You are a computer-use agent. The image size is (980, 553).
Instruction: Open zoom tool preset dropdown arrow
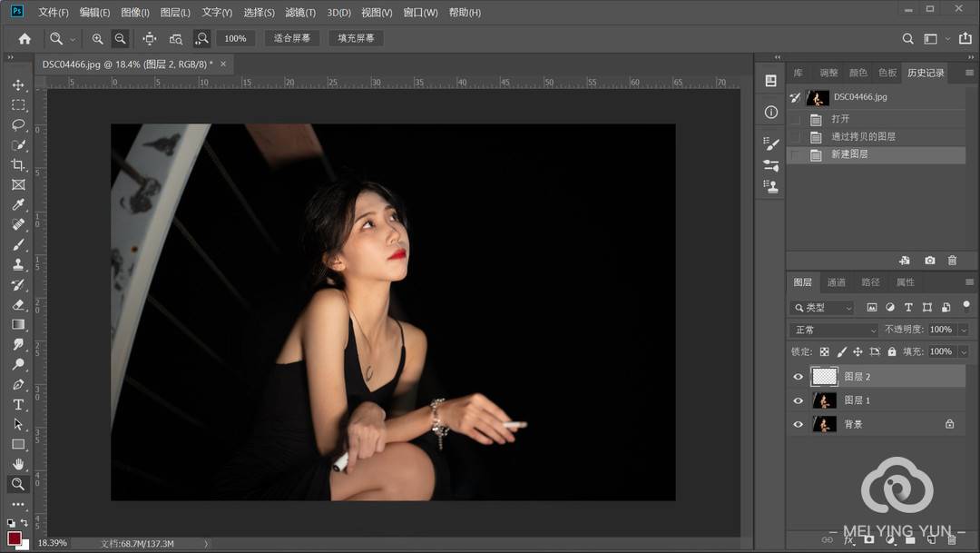73,39
